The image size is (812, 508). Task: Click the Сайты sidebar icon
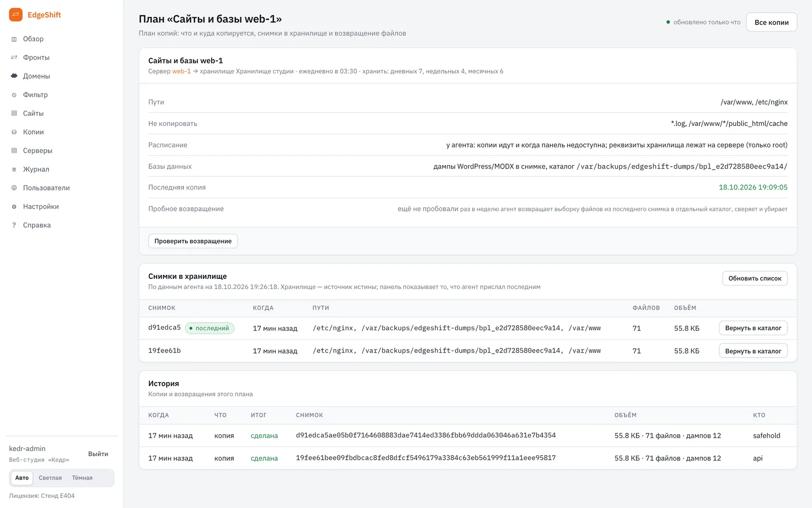14,113
